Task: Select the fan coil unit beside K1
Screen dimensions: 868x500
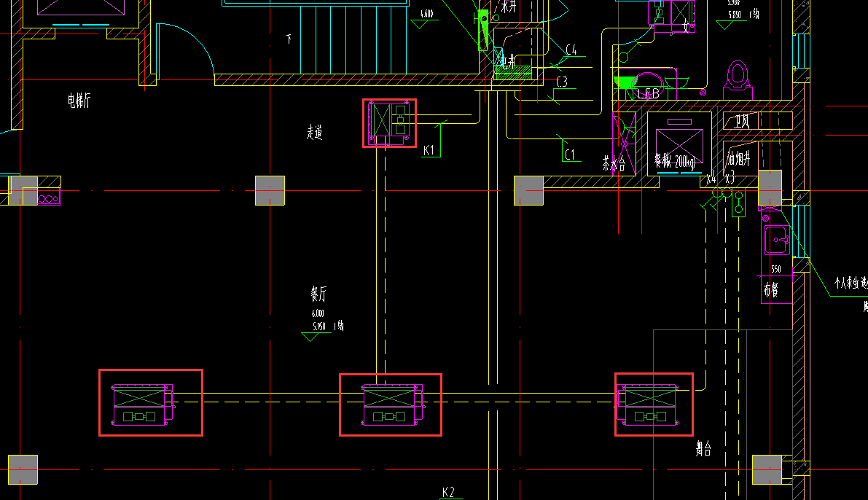Action: point(389,123)
